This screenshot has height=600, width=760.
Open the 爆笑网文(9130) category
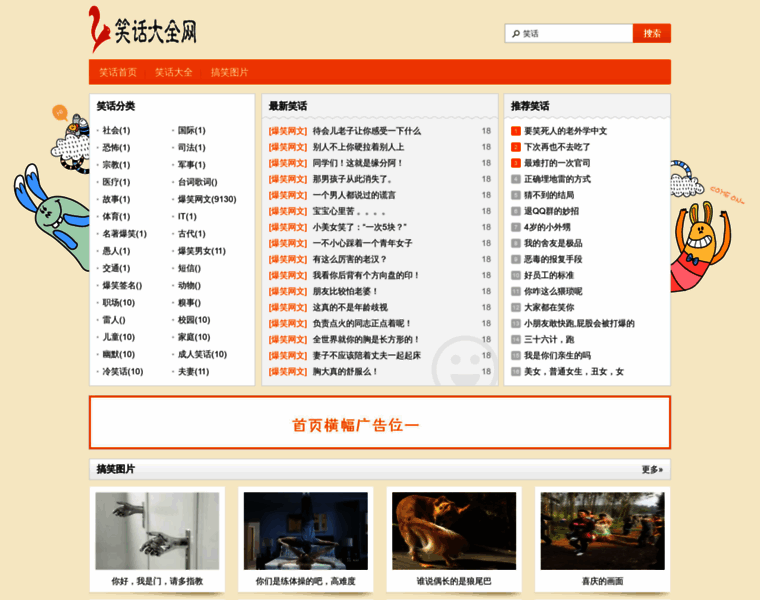click(x=207, y=199)
